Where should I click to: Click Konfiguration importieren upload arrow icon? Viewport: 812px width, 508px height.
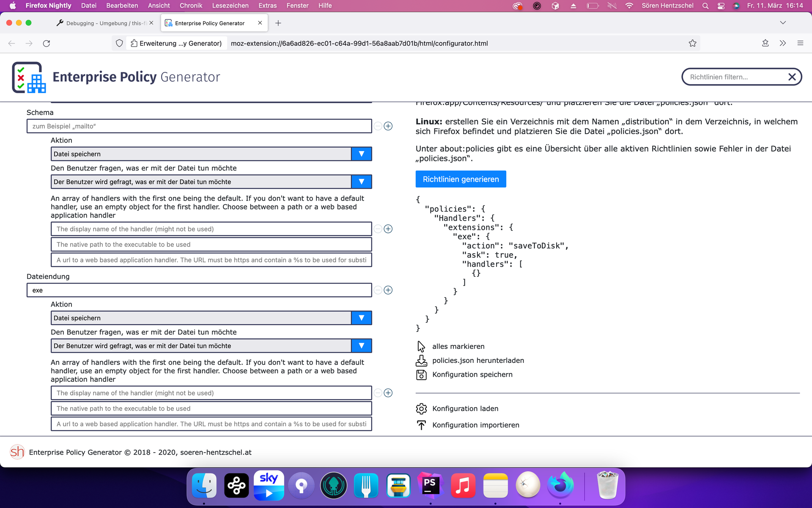coord(421,425)
